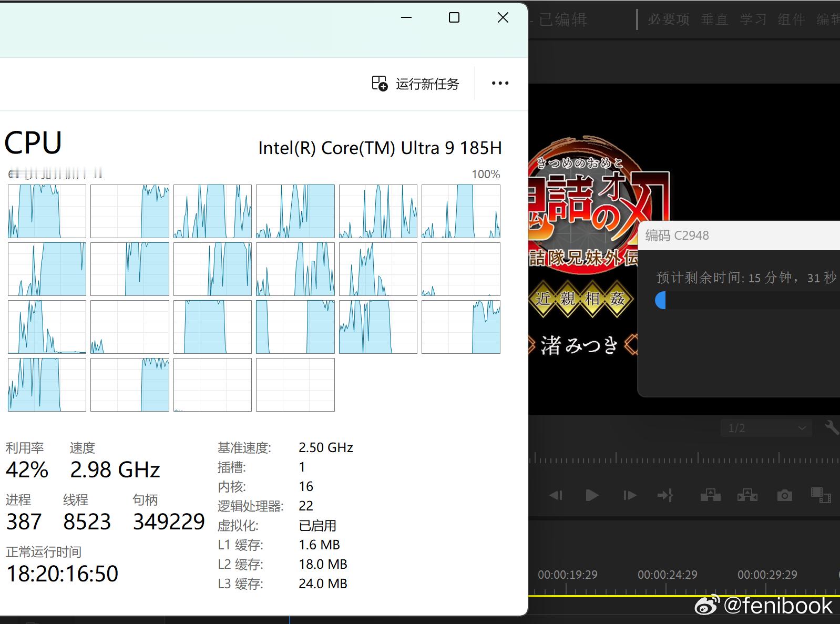Click the 逻辑处理器 label
The width and height of the screenshot is (840, 624).
251,506
